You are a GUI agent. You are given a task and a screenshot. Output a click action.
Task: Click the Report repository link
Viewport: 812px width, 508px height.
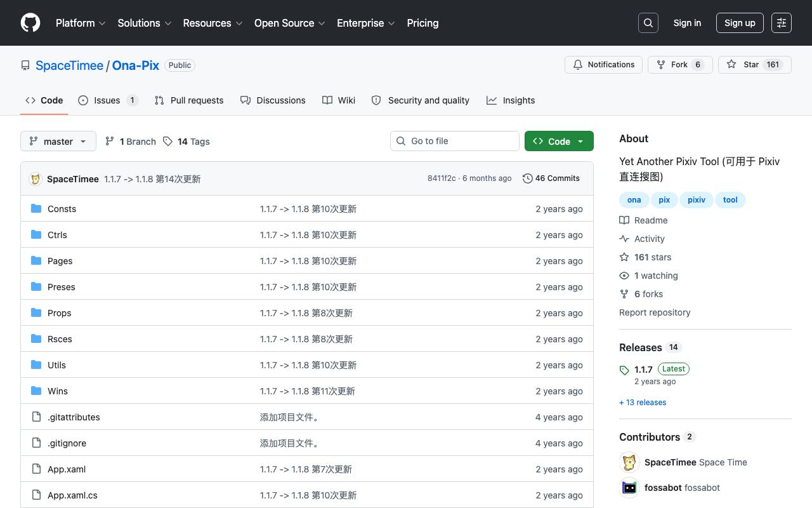coord(655,312)
